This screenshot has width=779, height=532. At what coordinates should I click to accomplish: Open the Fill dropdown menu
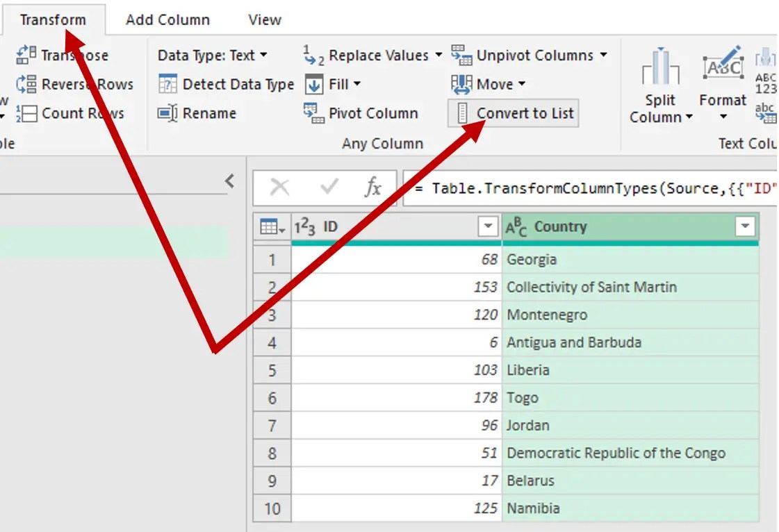tap(357, 83)
